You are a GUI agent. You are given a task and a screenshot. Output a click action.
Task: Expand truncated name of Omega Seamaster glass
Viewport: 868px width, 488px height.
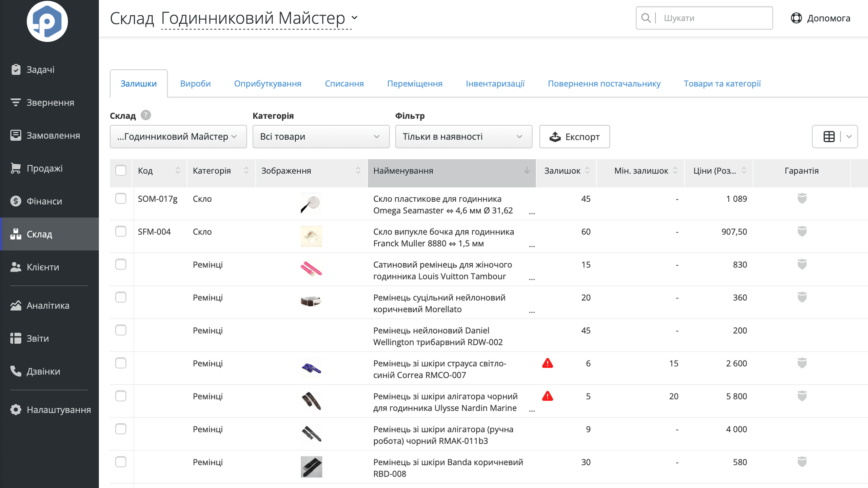532,213
